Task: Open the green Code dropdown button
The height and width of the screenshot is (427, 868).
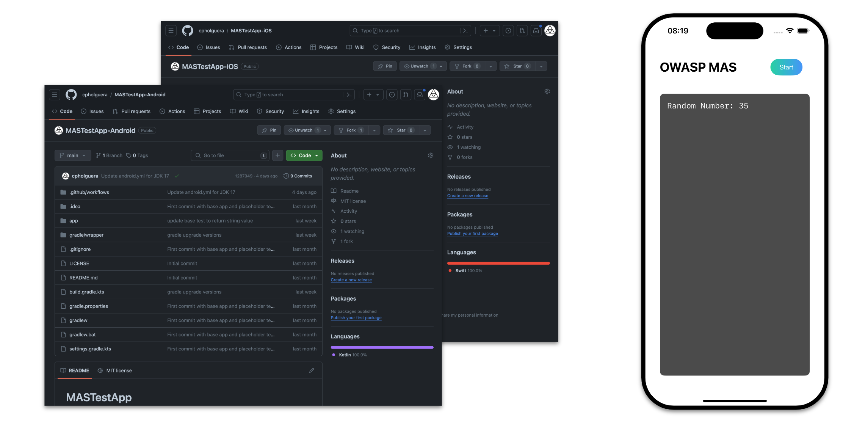Action: (x=304, y=155)
